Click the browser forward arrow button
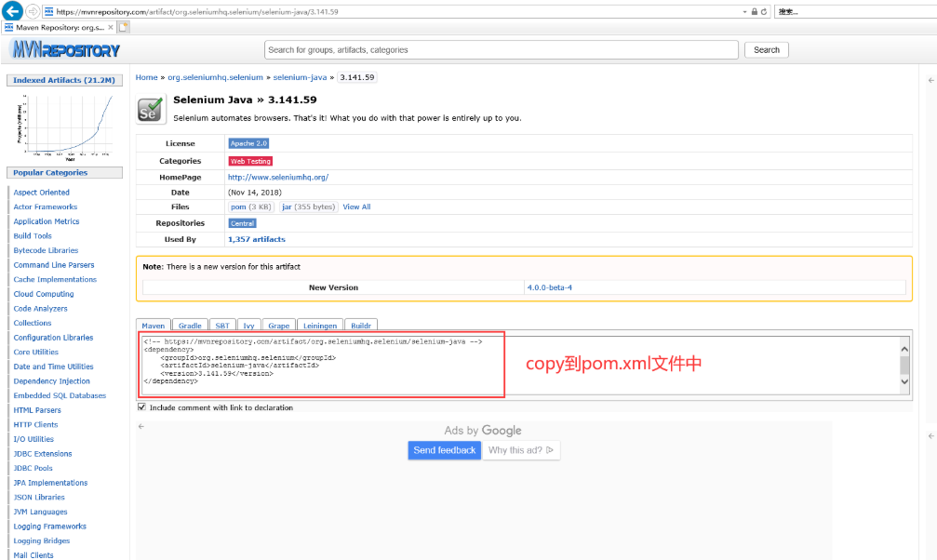The image size is (937, 560). 33,11
